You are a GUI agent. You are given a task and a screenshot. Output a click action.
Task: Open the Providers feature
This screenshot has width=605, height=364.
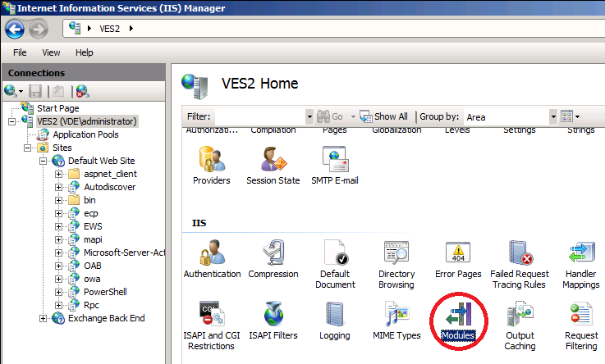(212, 166)
